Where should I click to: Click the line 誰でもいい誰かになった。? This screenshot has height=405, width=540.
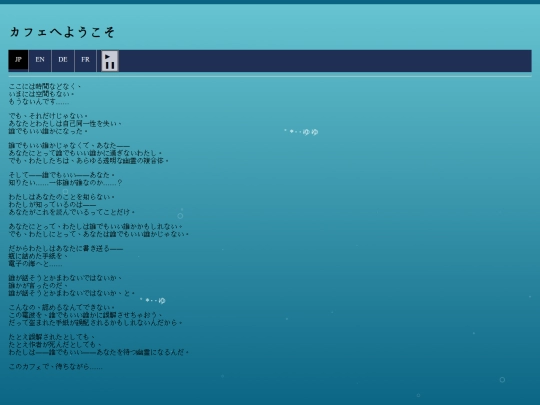(48, 131)
